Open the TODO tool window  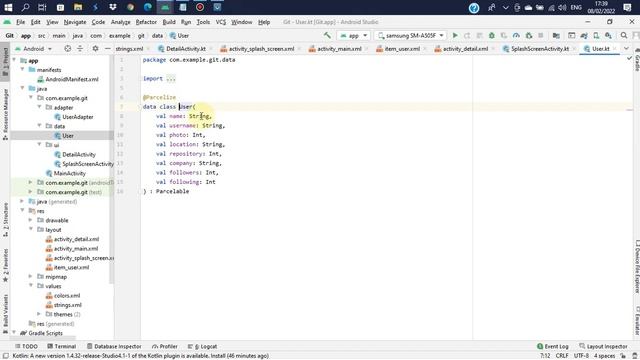point(27,346)
